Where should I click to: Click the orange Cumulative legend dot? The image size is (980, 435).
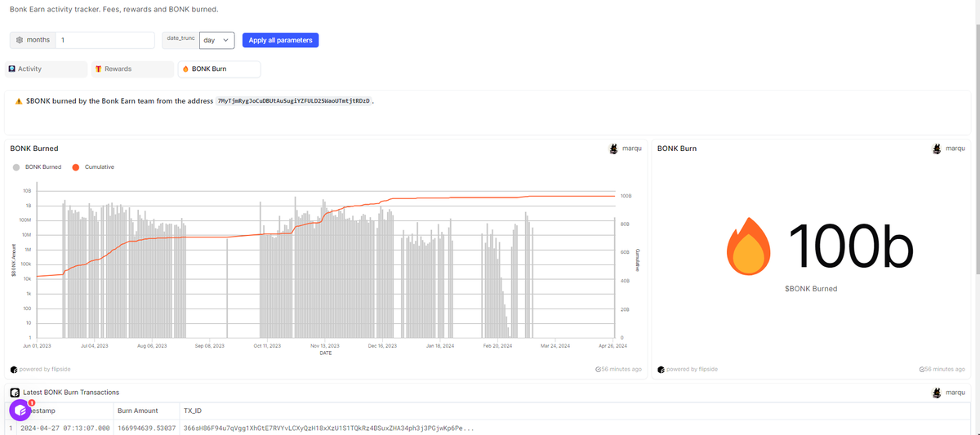click(76, 166)
